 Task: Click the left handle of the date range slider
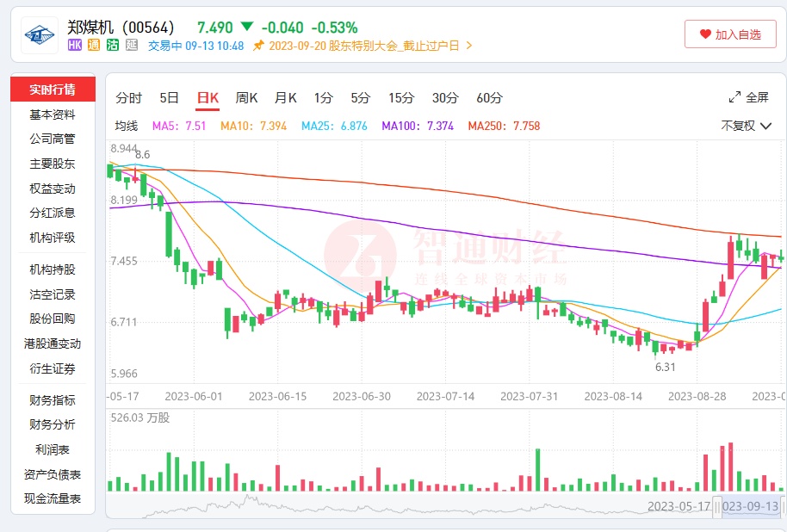pyautogui.click(x=717, y=507)
